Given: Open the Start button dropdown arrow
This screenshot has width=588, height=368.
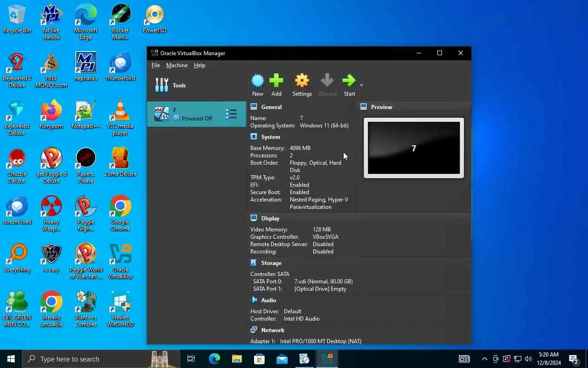Looking at the screenshot, I should (x=362, y=85).
